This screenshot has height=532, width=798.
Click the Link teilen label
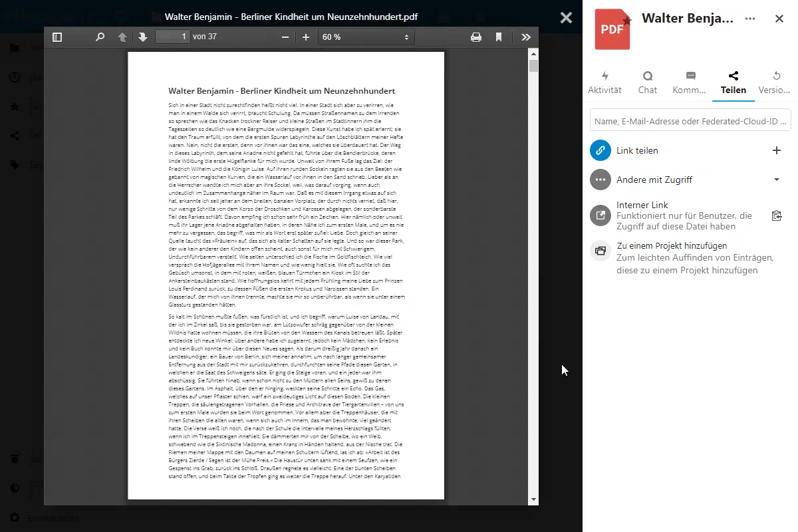(x=637, y=150)
